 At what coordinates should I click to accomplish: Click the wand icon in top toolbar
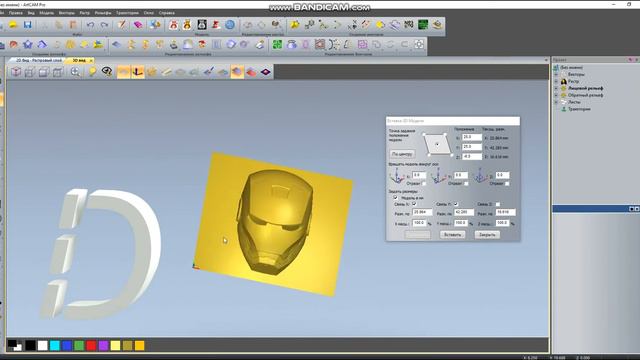[122, 25]
